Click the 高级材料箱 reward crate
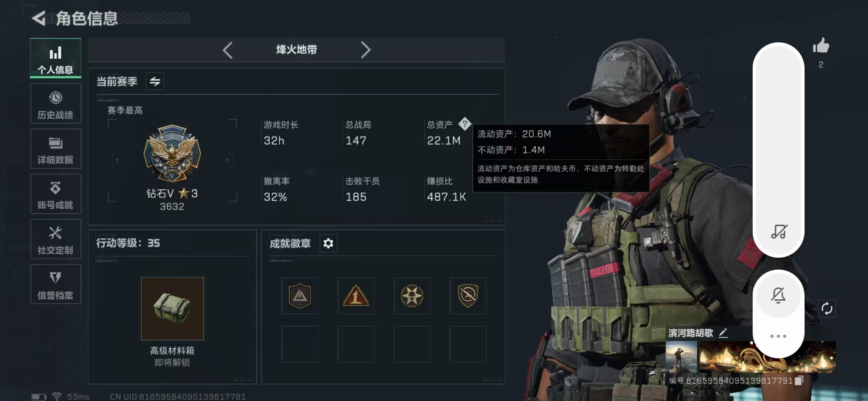 [172, 308]
